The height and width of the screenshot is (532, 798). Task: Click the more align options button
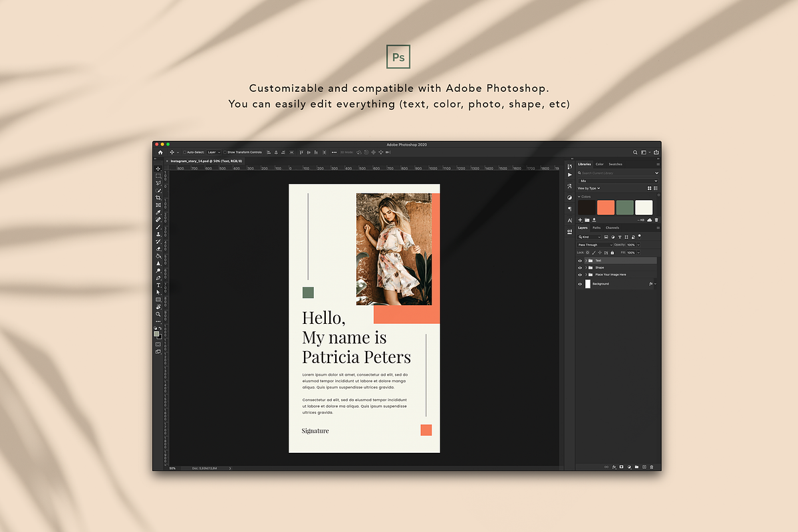[x=334, y=152]
